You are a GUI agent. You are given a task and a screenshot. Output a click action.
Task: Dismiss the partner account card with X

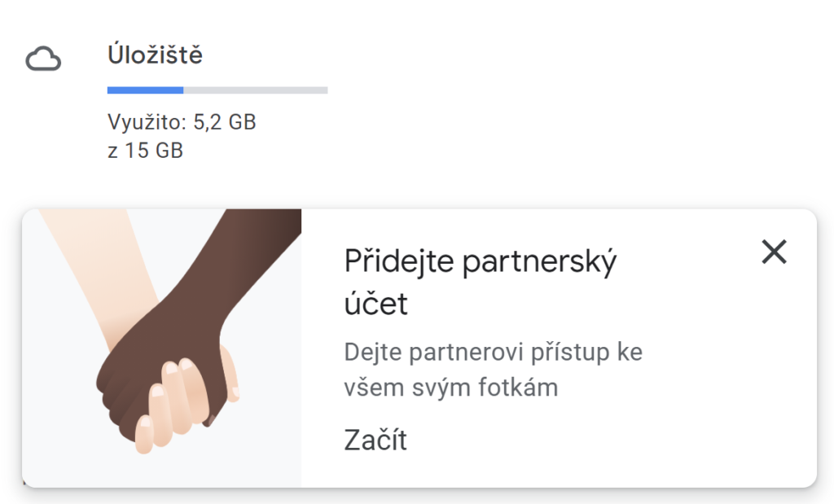pos(774,252)
